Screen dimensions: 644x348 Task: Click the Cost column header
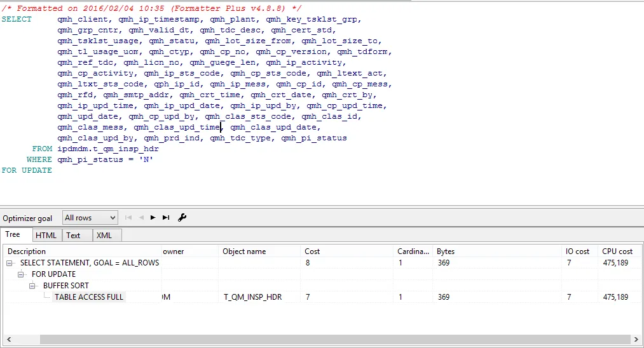pos(347,251)
